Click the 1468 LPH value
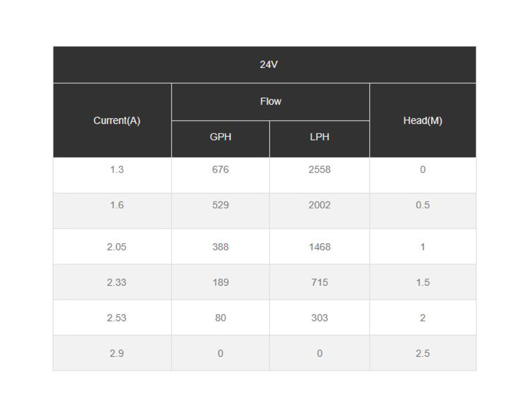This screenshot has width=525, height=420. [x=320, y=247]
